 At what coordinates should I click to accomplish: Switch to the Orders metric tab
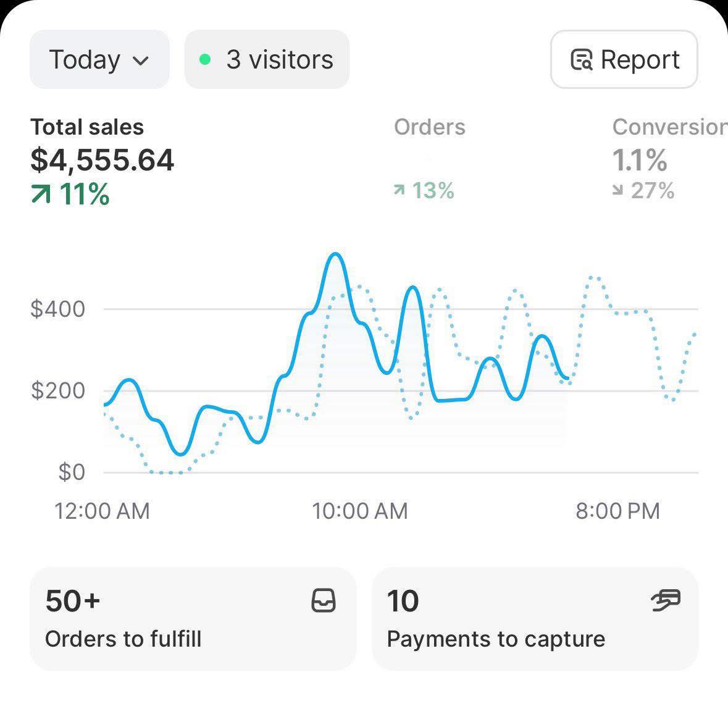(x=429, y=127)
